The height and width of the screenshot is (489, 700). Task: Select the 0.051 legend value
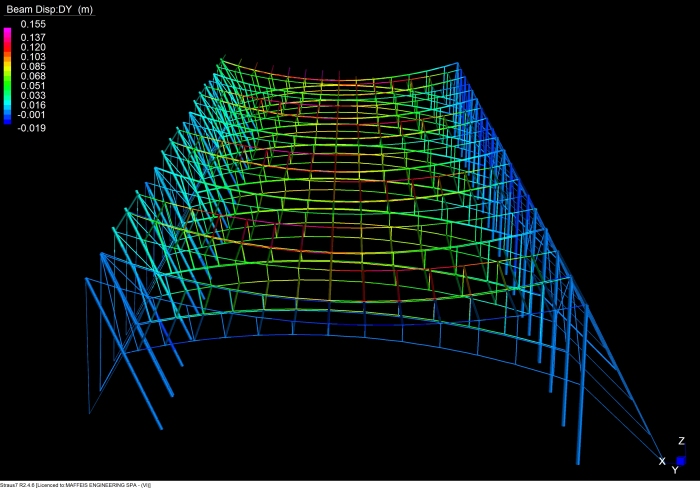32,86
